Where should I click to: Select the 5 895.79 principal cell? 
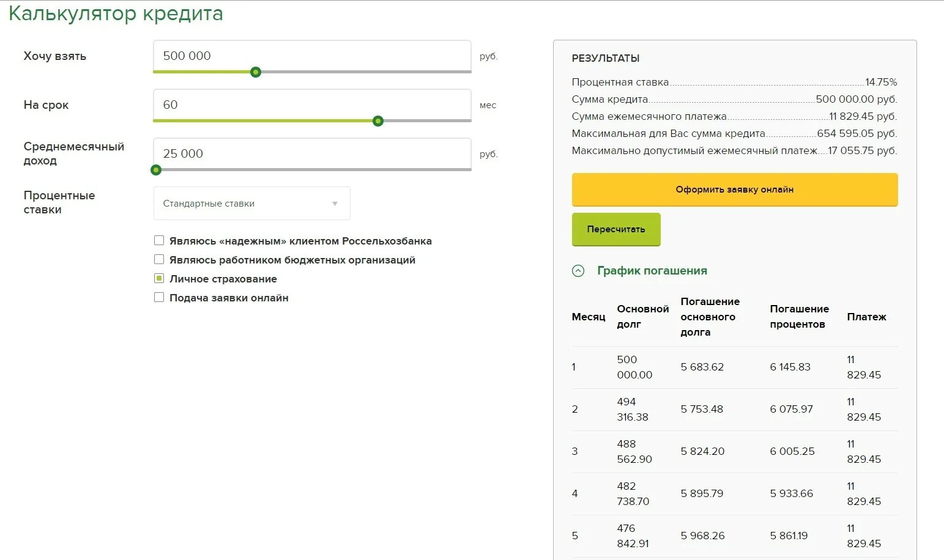click(702, 493)
